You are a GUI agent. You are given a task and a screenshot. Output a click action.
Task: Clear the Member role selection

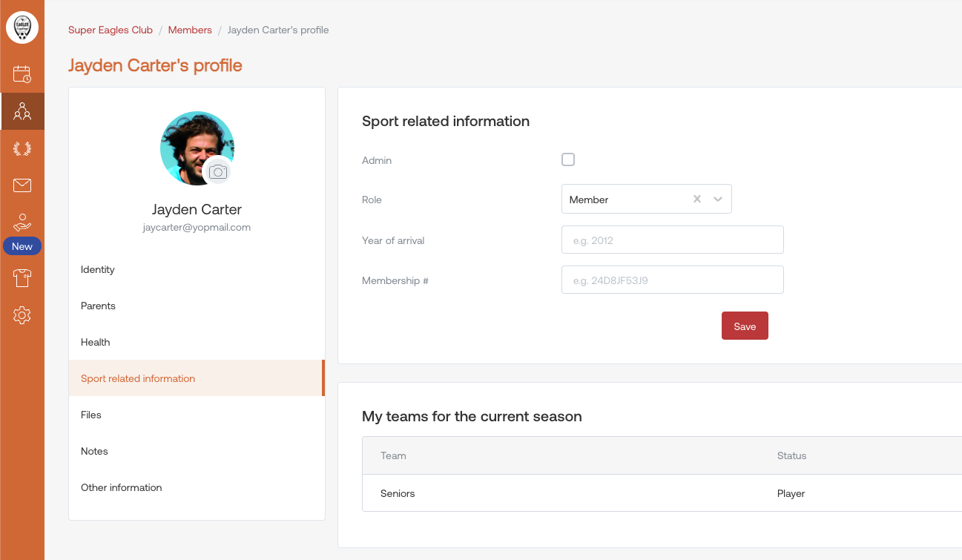[696, 199]
